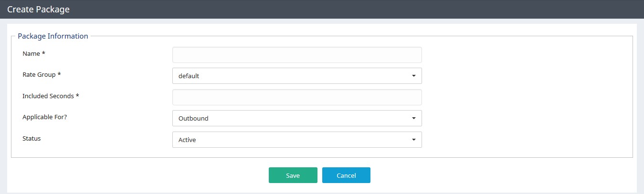
Task: Click the Create Package header title
Action: coord(38,9)
